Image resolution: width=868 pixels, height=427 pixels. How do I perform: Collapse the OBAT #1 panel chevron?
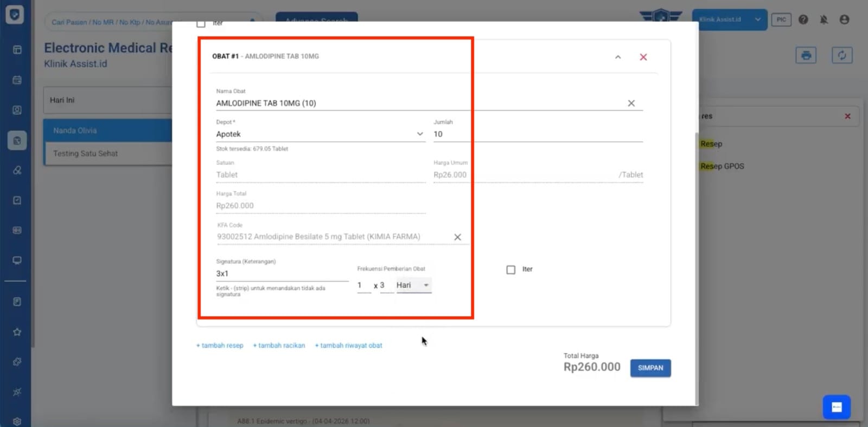pyautogui.click(x=618, y=57)
